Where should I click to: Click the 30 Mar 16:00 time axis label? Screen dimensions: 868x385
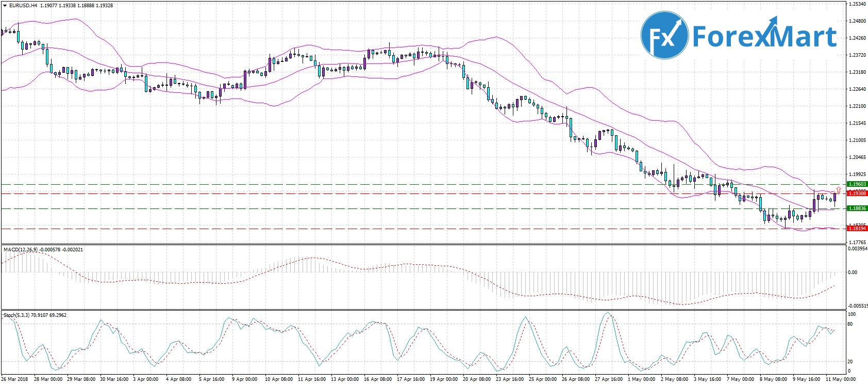(x=114, y=379)
